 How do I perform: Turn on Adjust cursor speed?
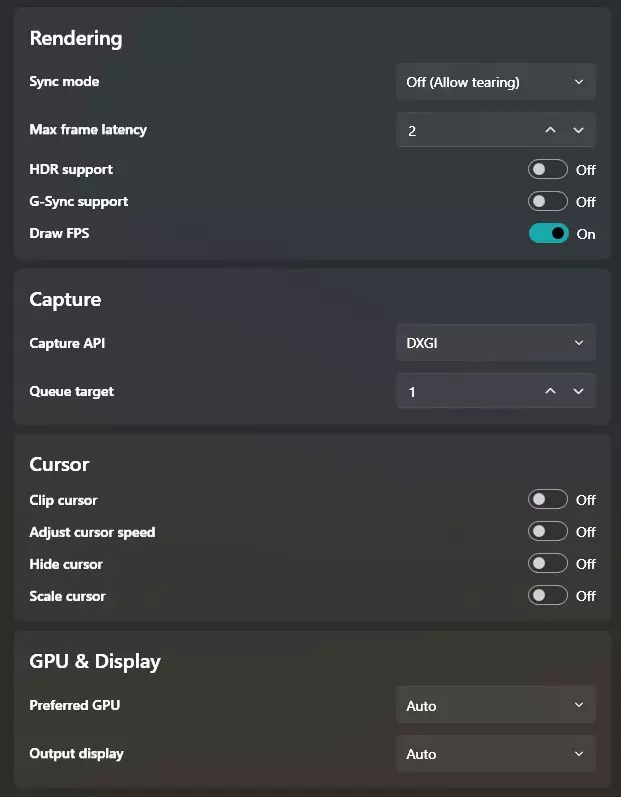click(548, 531)
